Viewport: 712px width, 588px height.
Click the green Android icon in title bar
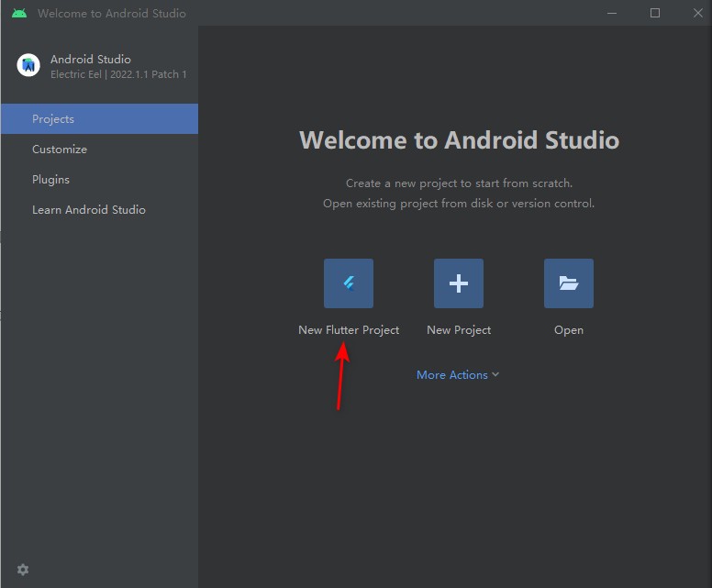coord(19,14)
